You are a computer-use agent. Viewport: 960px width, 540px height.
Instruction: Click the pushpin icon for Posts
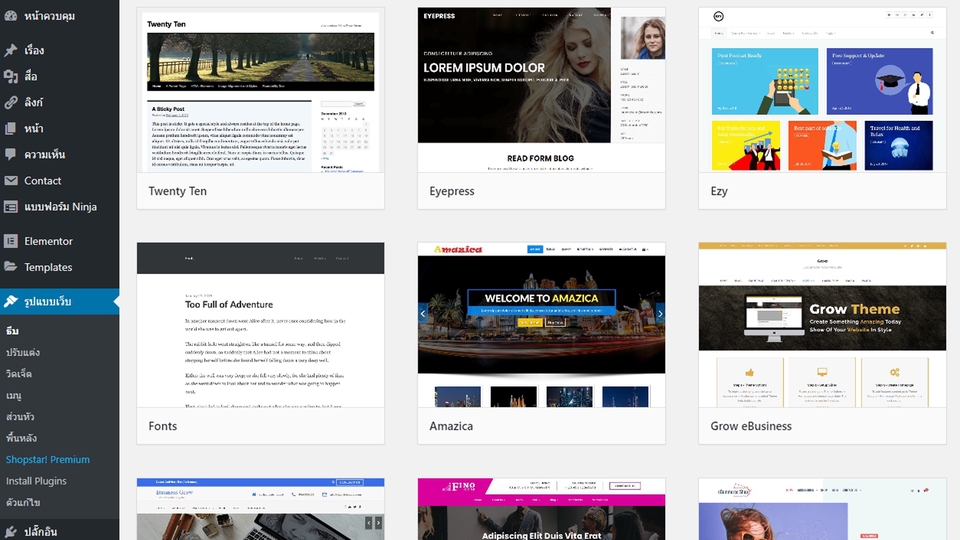point(10,50)
